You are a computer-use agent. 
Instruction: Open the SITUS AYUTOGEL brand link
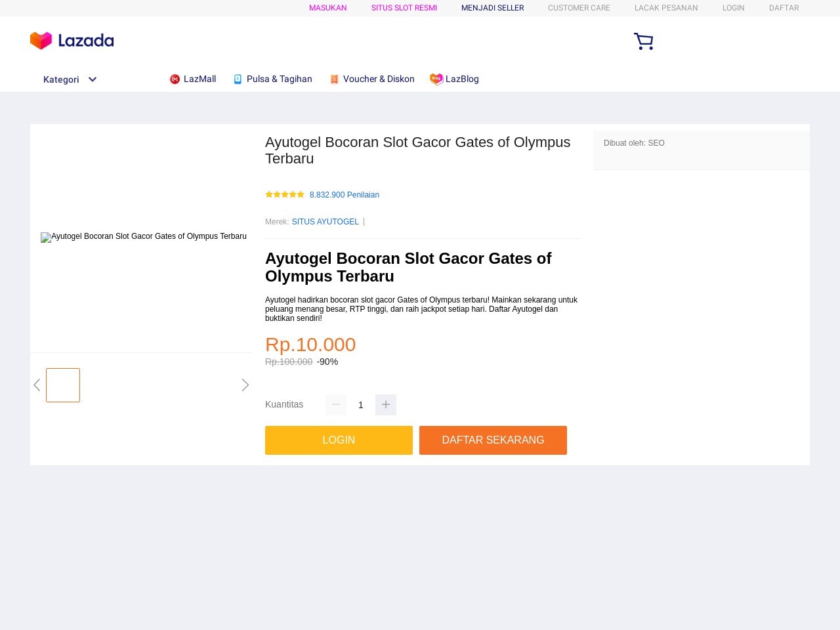pyautogui.click(x=325, y=222)
